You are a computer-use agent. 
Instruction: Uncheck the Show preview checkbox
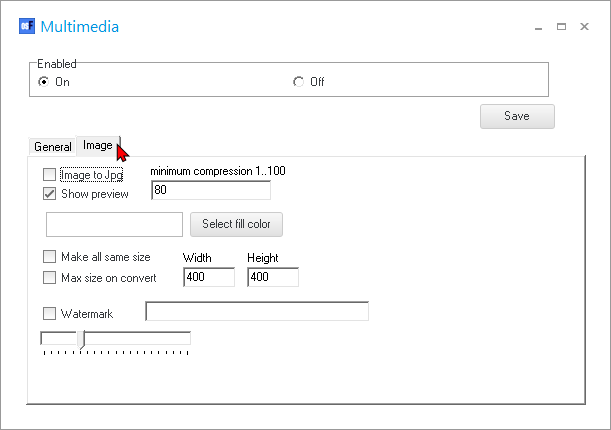point(50,194)
